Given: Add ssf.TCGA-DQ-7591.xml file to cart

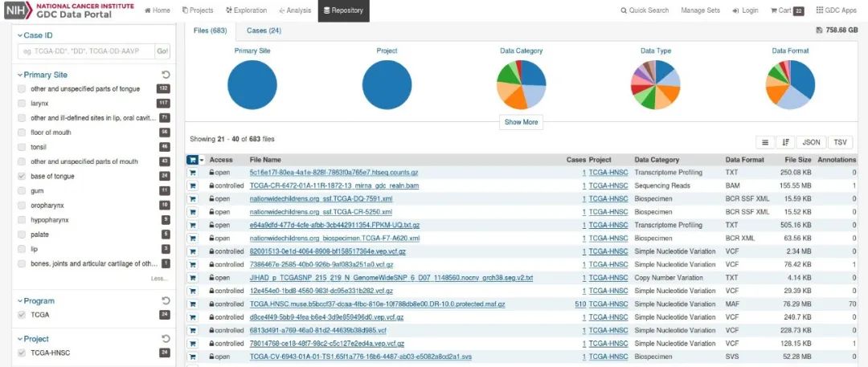Looking at the screenshot, I should point(193,198).
